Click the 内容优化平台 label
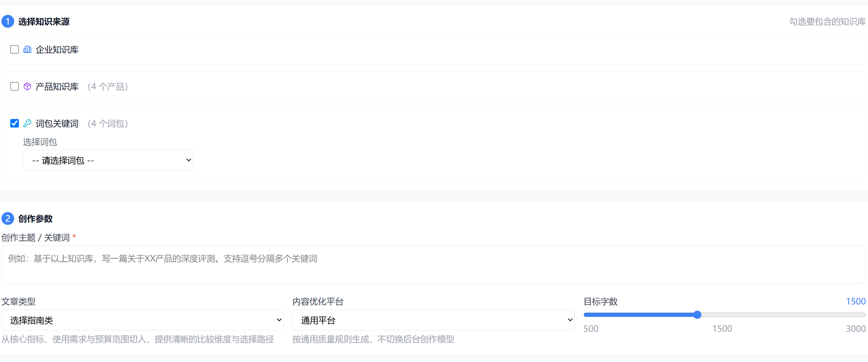 318,302
